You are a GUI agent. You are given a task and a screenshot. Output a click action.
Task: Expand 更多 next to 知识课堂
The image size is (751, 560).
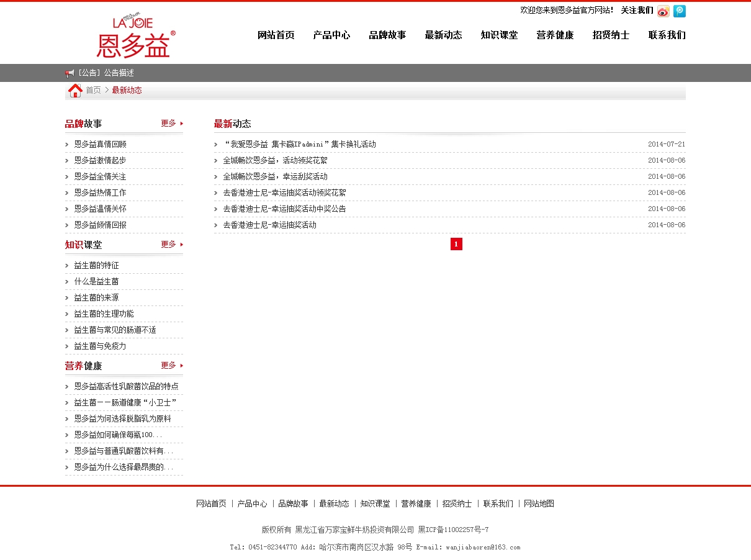coord(172,245)
